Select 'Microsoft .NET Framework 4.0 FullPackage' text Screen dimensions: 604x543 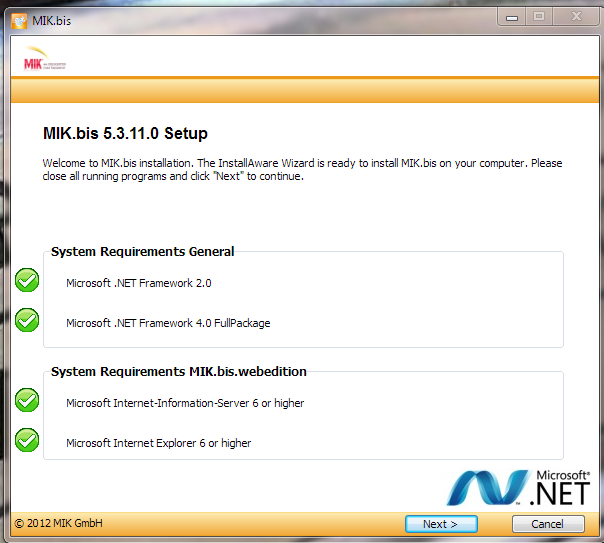point(168,323)
